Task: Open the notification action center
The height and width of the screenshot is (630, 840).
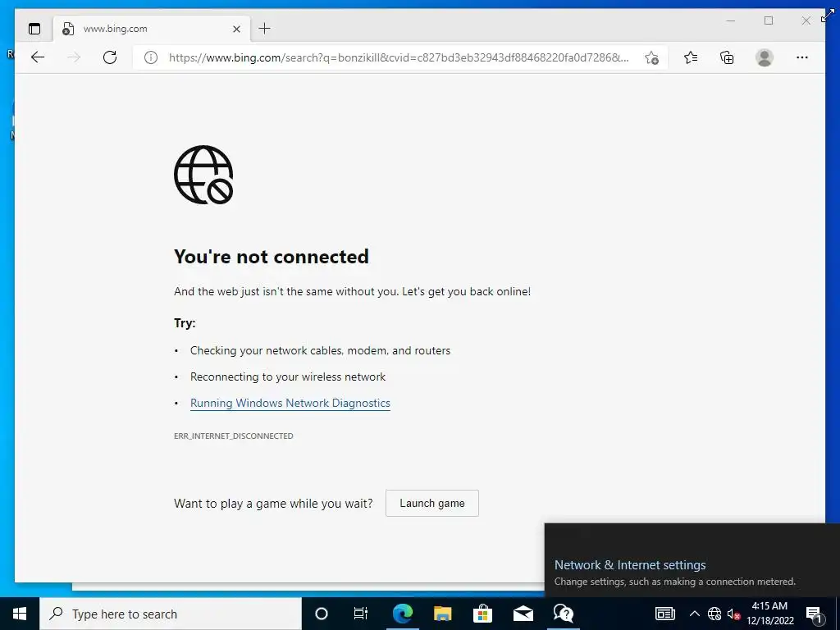Action: (x=815, y=614)
